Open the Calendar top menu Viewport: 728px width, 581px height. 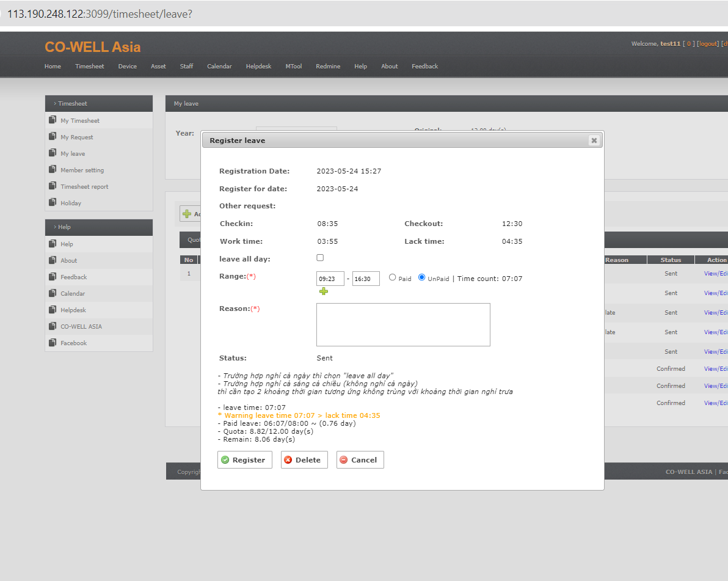[219, 67]
